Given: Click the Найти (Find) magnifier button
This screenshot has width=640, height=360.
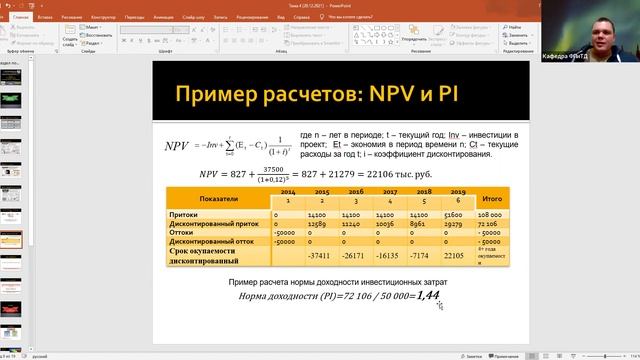Looking at the screenshot, I should point(512,27).
